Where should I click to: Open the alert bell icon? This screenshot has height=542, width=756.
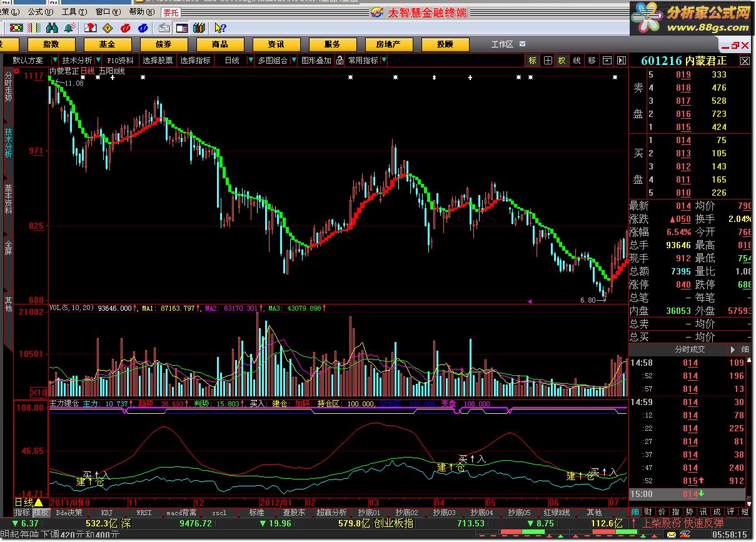(70, 28)
